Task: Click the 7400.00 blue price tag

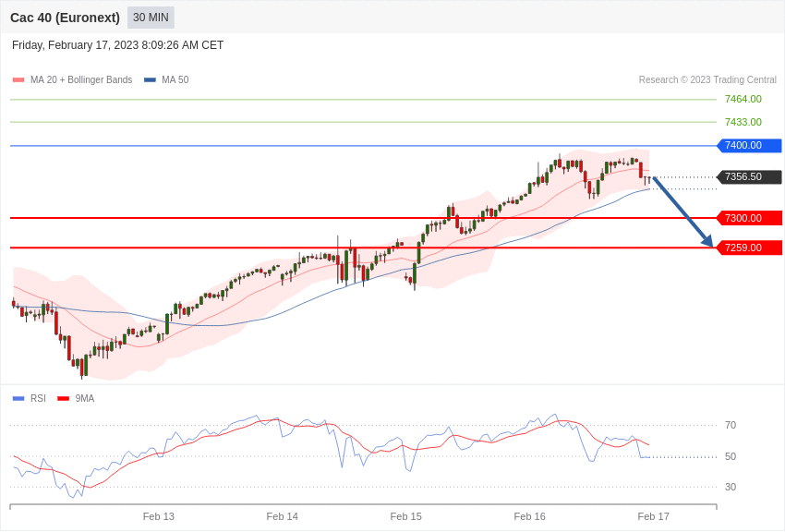Action: (x=749, y=146)
